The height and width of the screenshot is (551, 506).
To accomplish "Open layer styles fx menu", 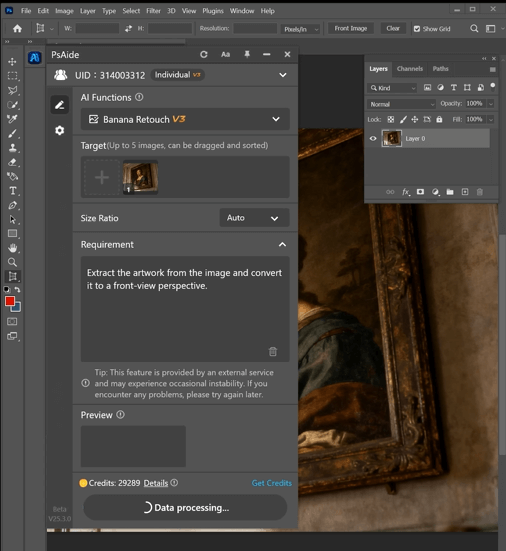I will tap(406, 192).
